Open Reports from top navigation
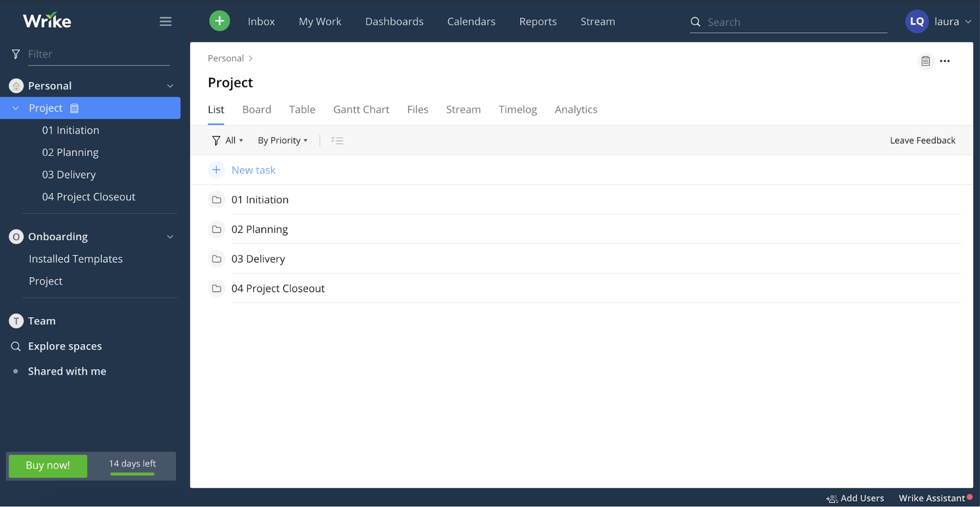 pos(538,22)
